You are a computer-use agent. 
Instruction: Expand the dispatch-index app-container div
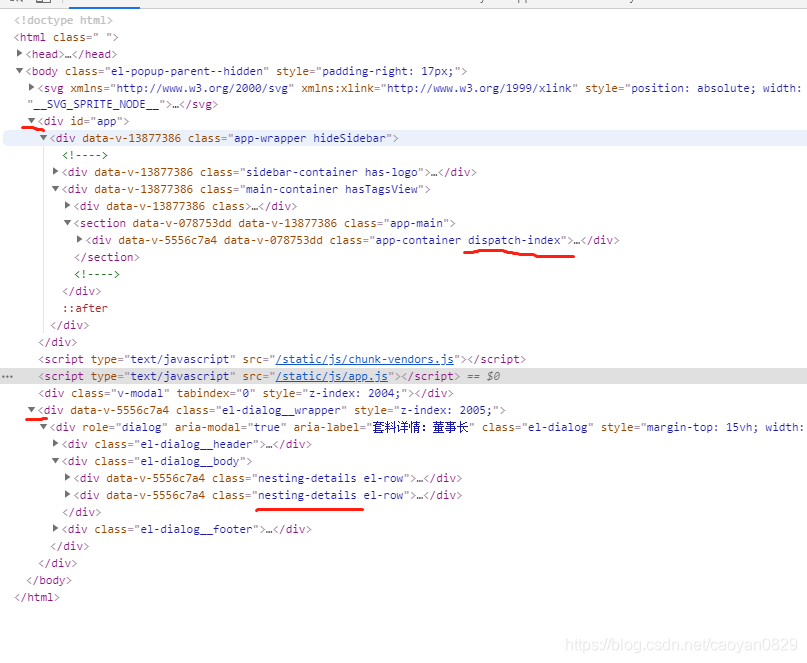tap(78, 240)
